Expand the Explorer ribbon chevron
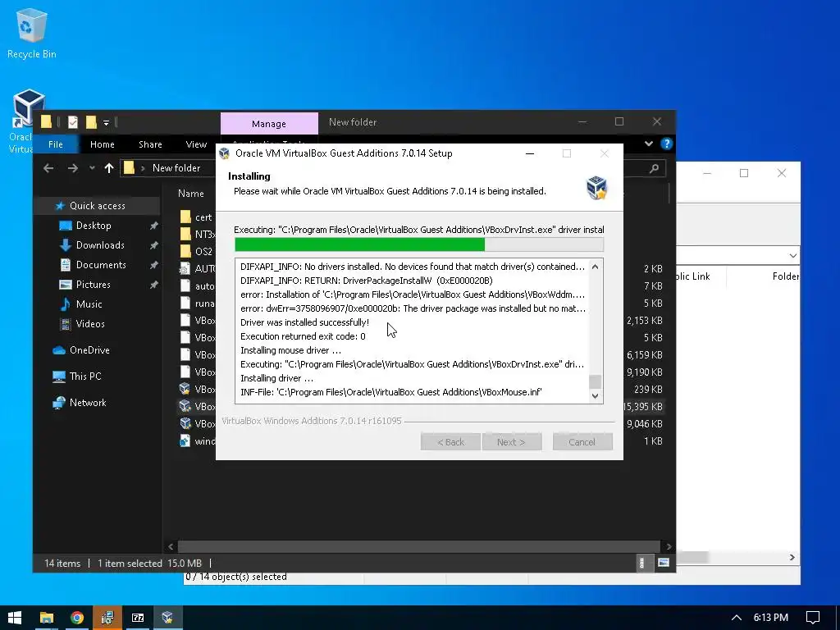This screenshot has height=630, width=840. coord(649,144)
